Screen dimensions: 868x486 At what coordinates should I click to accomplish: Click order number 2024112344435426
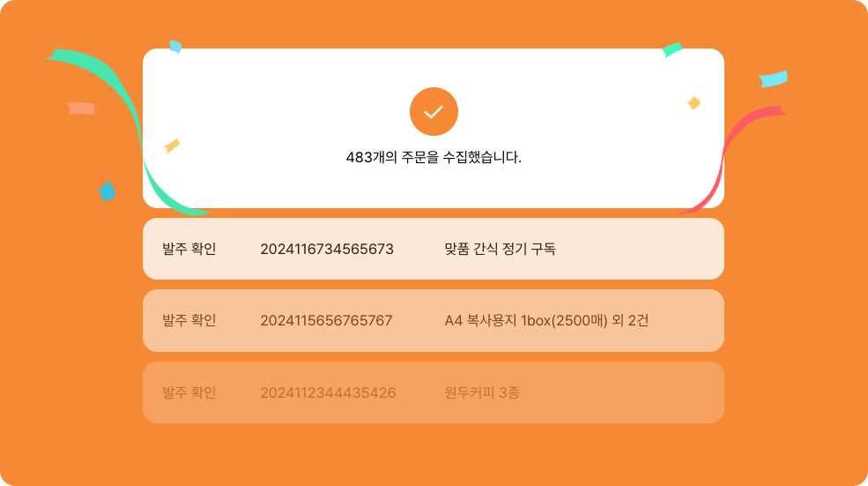click(x=328, y=393)
